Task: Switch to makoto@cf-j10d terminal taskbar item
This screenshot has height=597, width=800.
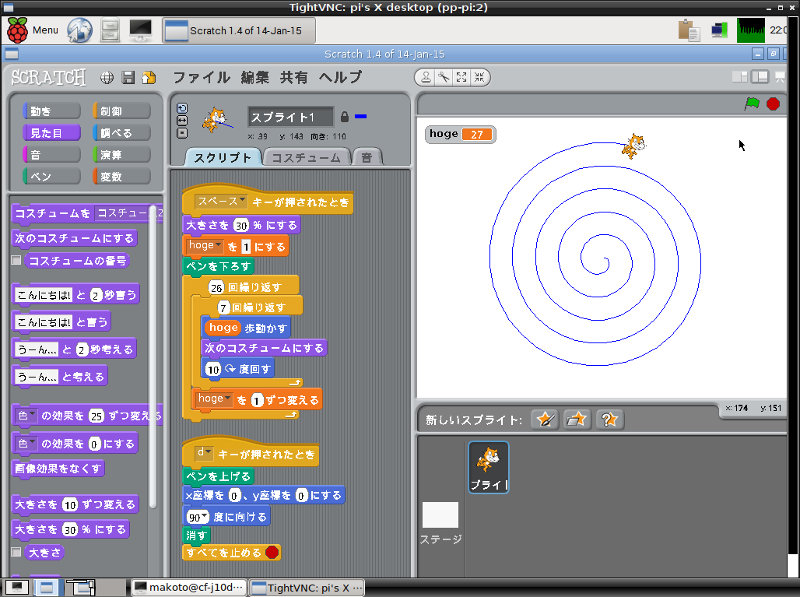Action: coord(189,588)
